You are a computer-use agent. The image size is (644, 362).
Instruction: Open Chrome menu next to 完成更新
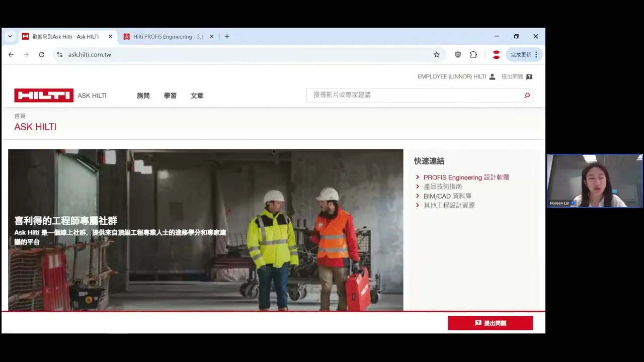[x=536, y=54]
